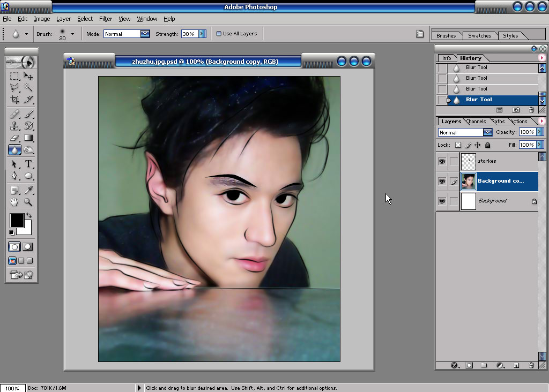
Task: Select the Notes tool
Action: tap(14, 190)
